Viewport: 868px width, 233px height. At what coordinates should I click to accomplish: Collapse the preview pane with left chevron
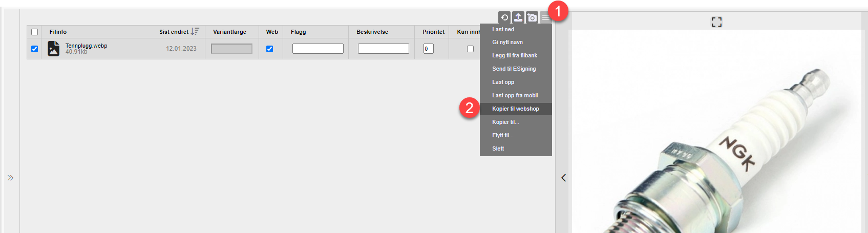563,178
